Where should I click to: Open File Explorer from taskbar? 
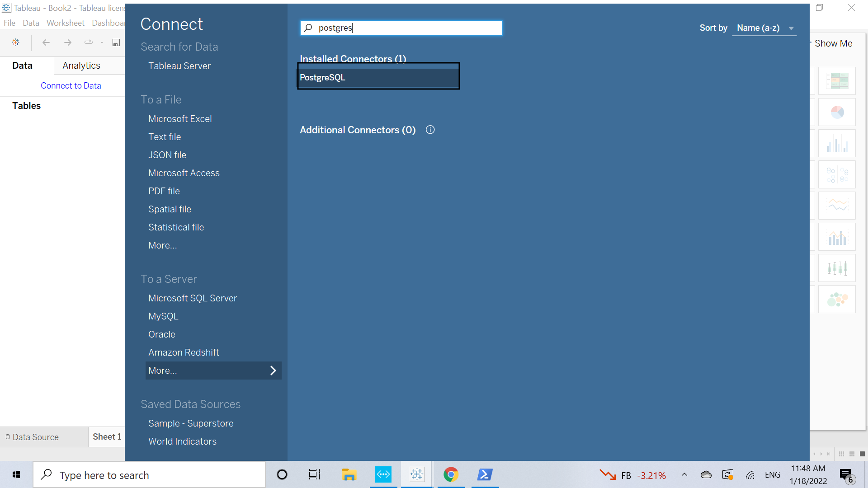[x=349, y=475]
